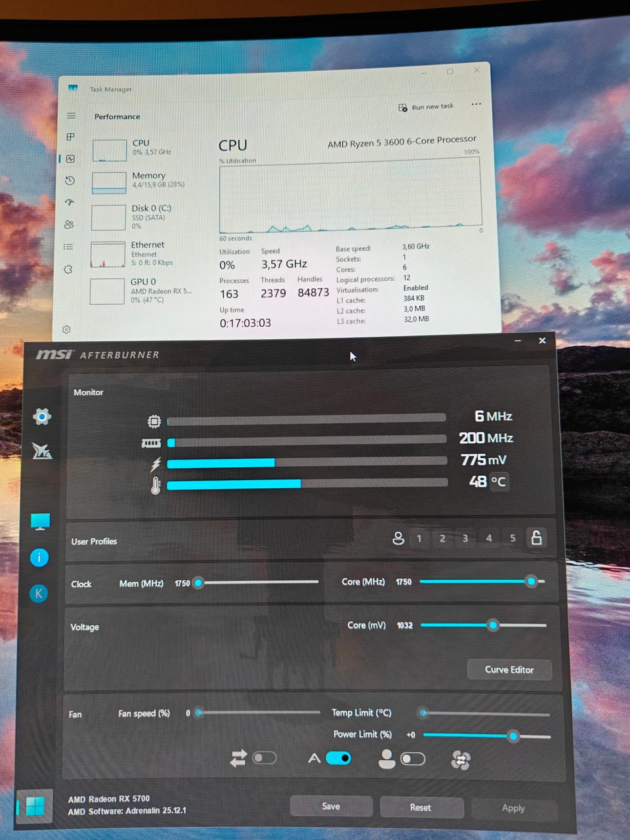Open Task Manager Processes page icon
Viewport: 630px width, 840px height.
coord(70,136)
